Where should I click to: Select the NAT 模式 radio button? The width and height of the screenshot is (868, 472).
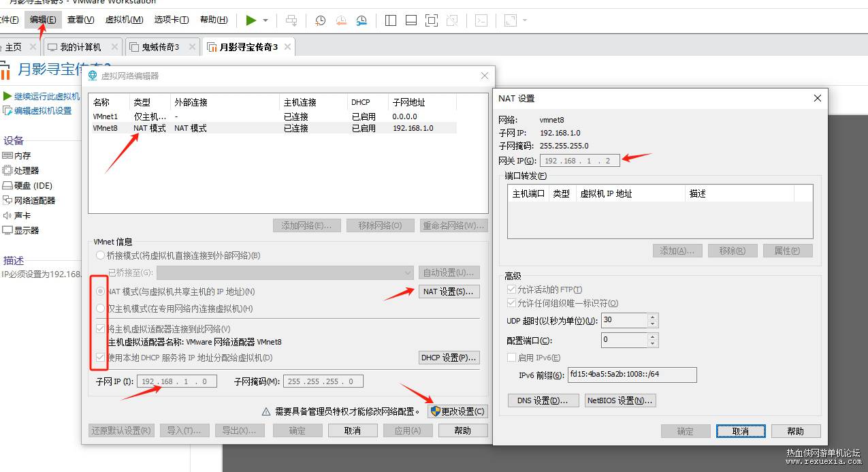(x=101, y=292)
